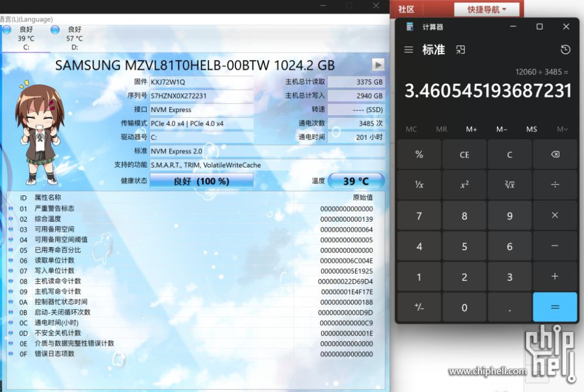Screen dimensions: 584x392
Task: Click digit 8 on calculator
Action: [x=464, y=216]
